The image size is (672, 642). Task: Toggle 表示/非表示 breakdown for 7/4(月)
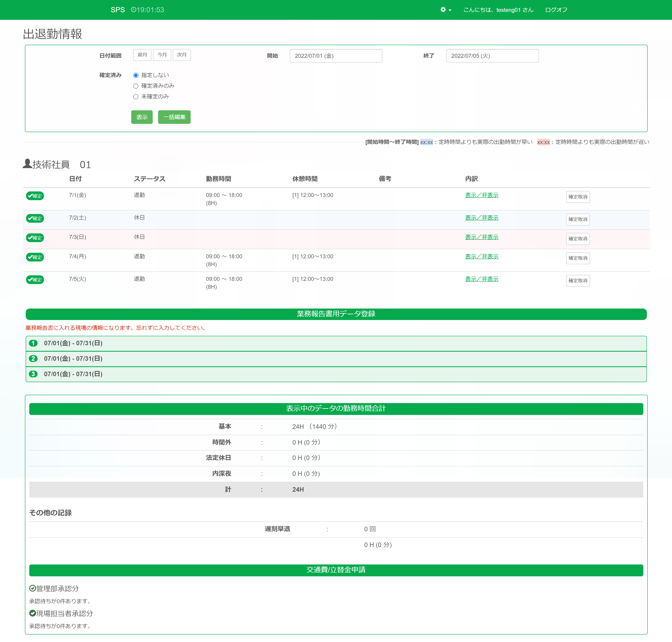point(481,256)
